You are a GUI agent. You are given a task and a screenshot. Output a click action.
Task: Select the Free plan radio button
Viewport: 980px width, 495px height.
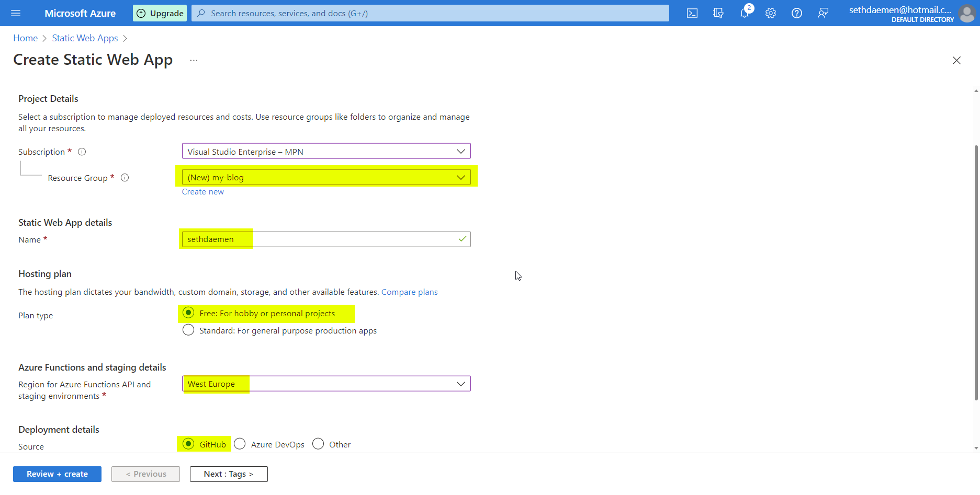[x=188, y=313]
